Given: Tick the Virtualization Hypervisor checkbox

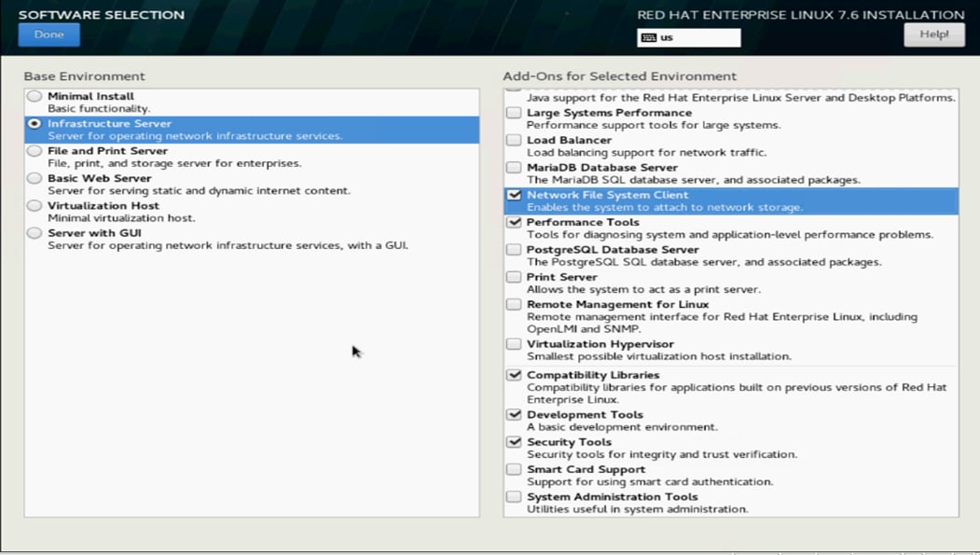Looking at the screenshot, I should pyautogui.click(x=514, y=344).
